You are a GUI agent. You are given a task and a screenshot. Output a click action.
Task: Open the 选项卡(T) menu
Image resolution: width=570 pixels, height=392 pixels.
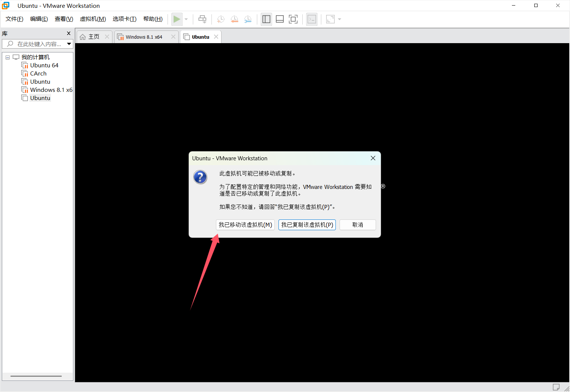coord(125,19)
